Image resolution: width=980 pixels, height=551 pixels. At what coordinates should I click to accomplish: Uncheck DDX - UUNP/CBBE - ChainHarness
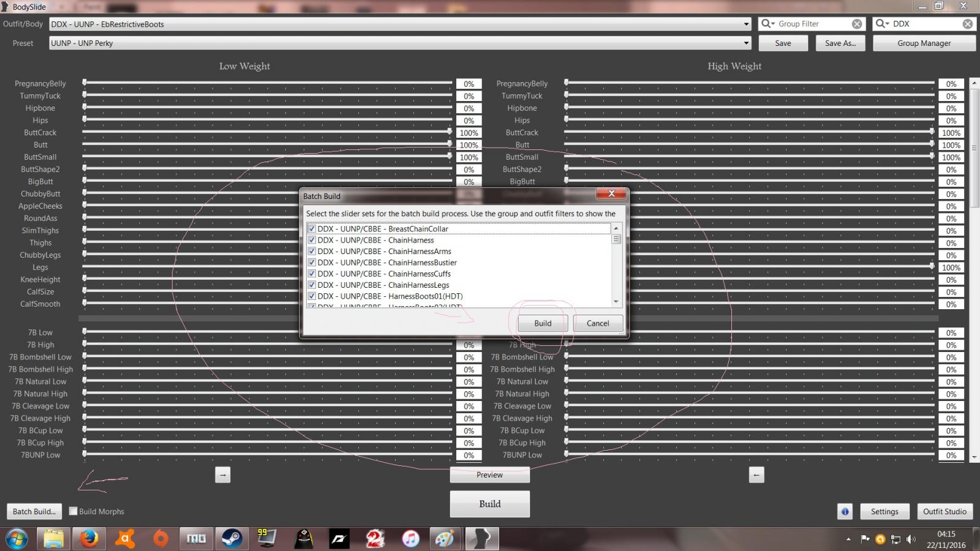pyautogui.click(x=311, y=240)
